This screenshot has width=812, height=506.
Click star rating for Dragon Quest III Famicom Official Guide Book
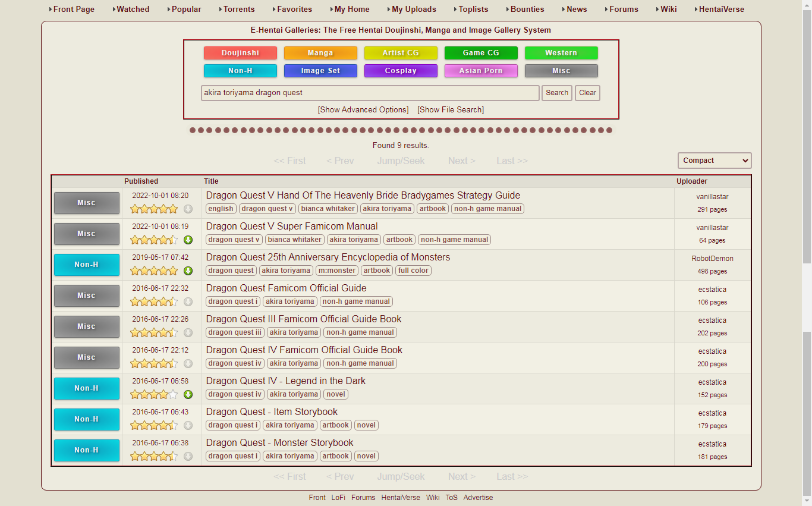[x=154, y=332]
